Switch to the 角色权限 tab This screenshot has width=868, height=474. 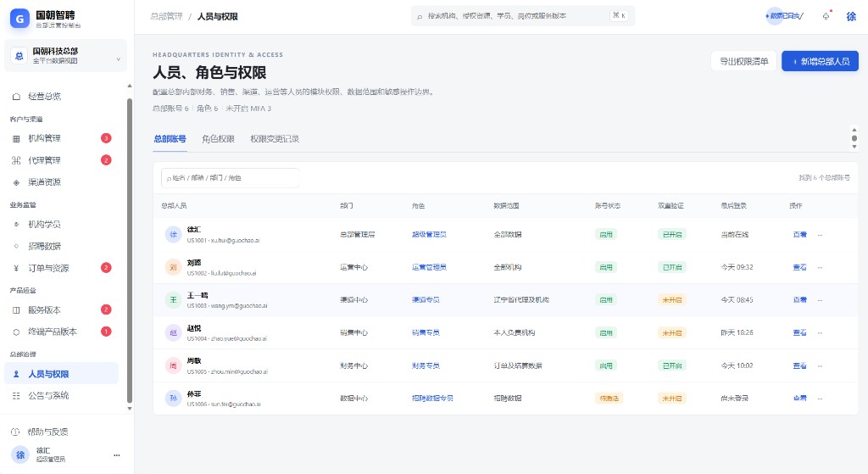(218, 139)
